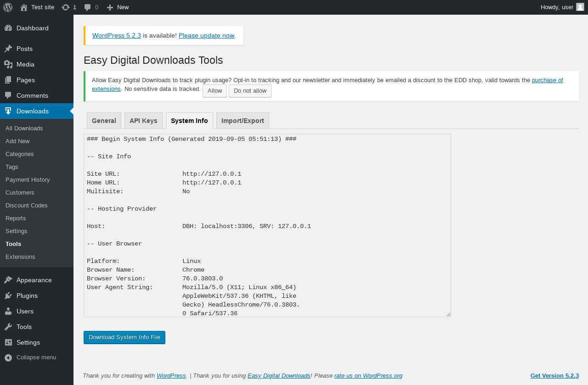This screenshot has height=385, width=588.
Task: Open Payment History submenu
Action: [x=28, y=179]
